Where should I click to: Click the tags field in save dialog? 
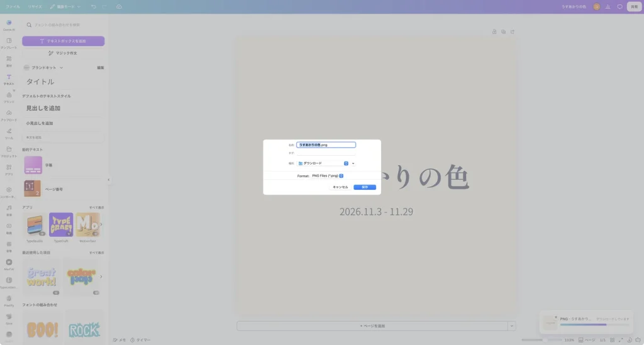tap(326, 153)
